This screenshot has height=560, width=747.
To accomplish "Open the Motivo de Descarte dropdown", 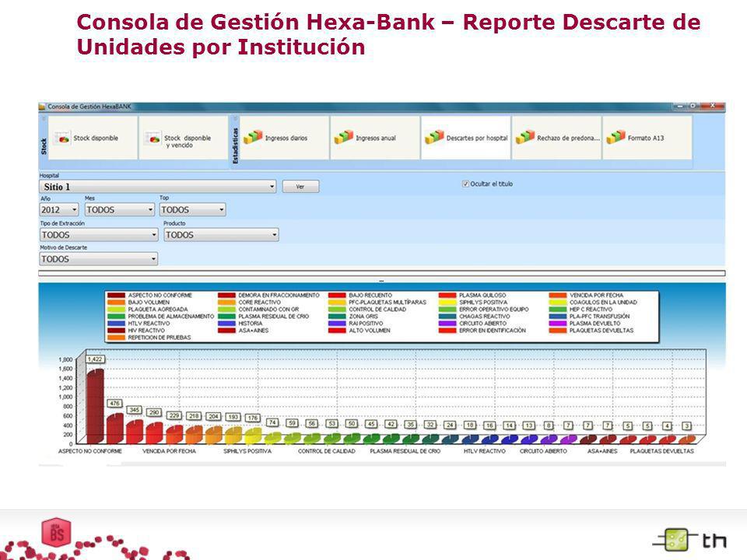I will (99, 259).
